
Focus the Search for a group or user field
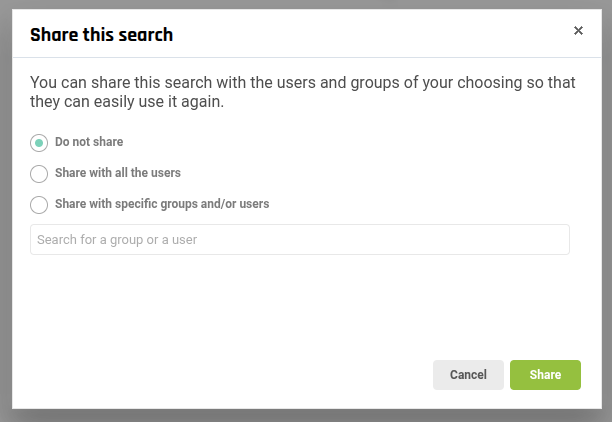point(299,240)
